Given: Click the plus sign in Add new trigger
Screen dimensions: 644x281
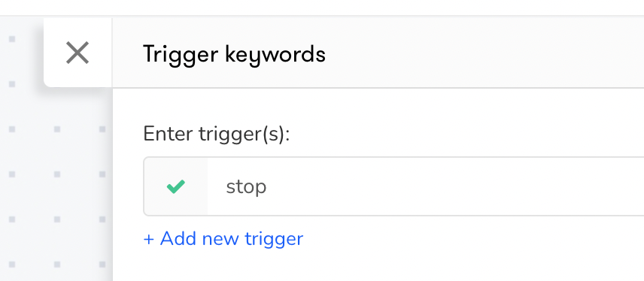Looking at the screenshot, I should tap(148, 239).
